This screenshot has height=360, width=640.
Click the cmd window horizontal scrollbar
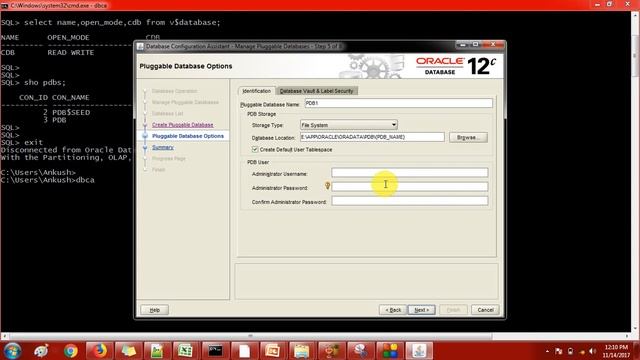pyautogui.click(x=250, y=336)
